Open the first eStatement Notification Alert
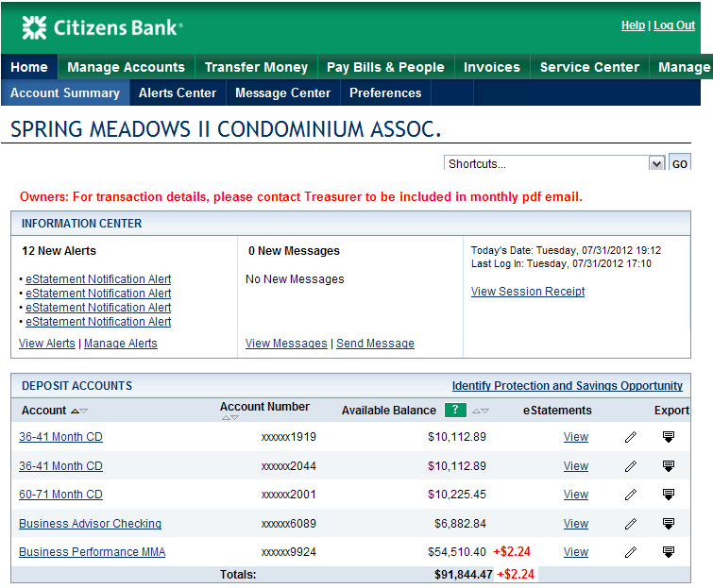 pos(98,279)
